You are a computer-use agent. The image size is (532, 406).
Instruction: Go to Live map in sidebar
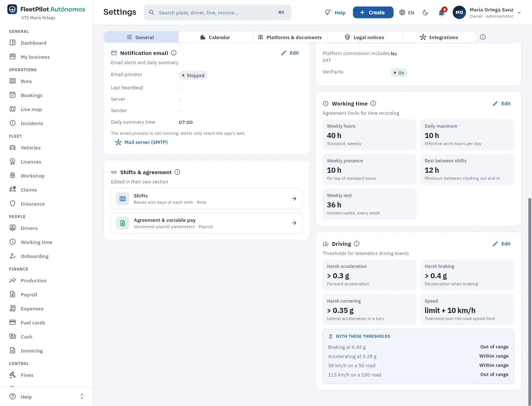click(46, 109)
